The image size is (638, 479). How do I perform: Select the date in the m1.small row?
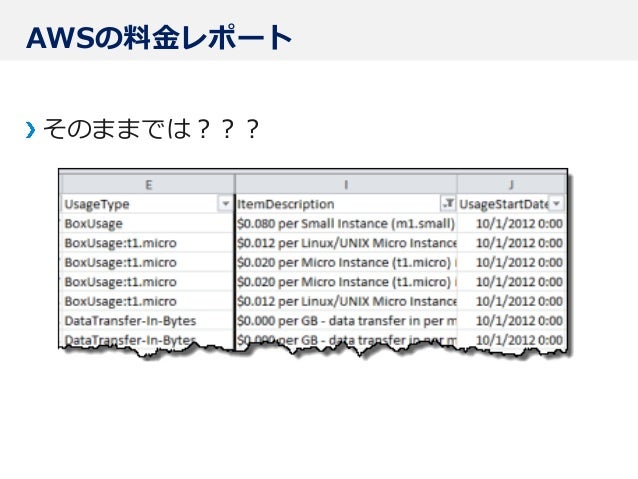pos(511,223)
